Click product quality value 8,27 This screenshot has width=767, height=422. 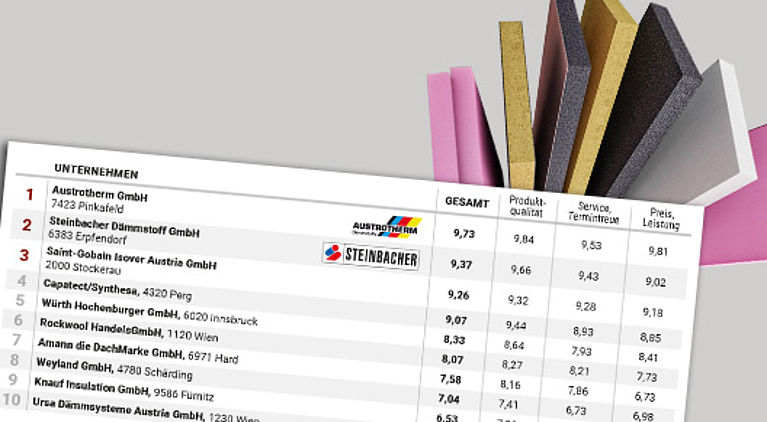tap(512, 365)
